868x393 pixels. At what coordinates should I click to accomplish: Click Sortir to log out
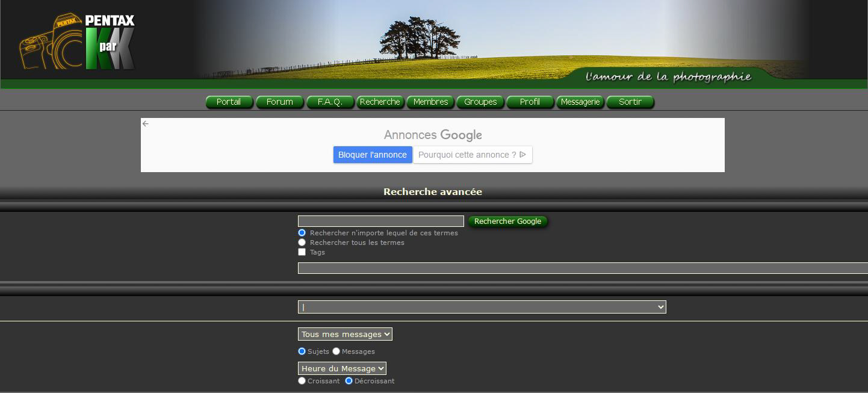[630, 102]
